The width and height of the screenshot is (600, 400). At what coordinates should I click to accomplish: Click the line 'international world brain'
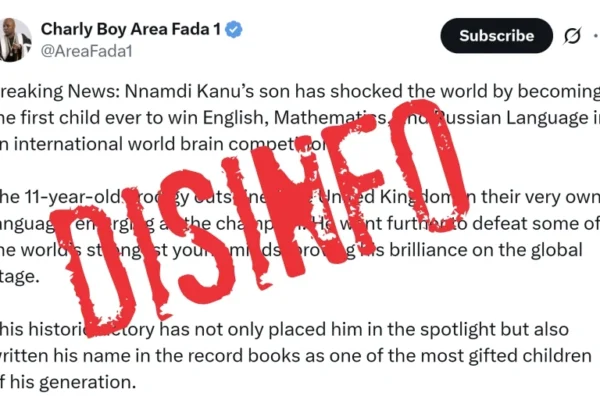click(x=112, y=143)
